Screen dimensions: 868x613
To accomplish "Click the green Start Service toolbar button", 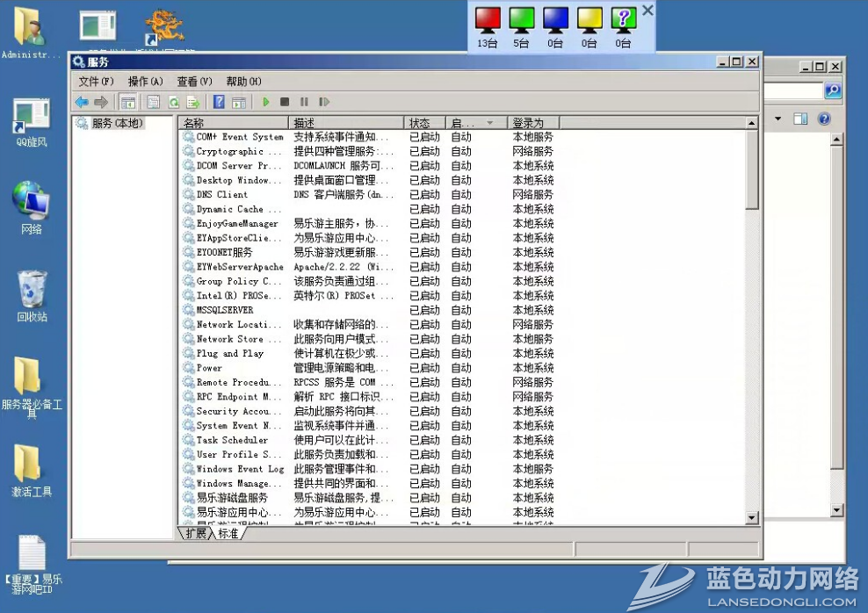I will pos(266,102).
